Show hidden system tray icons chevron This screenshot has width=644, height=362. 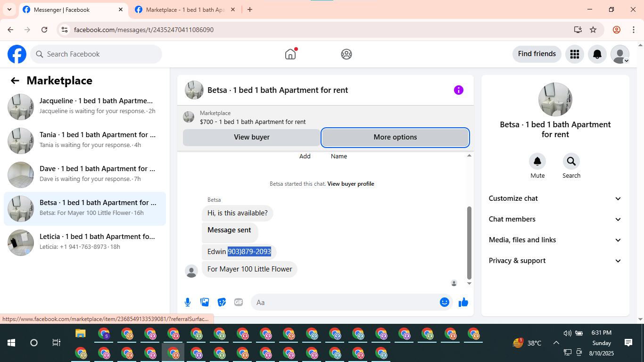[x=556, y=343]
